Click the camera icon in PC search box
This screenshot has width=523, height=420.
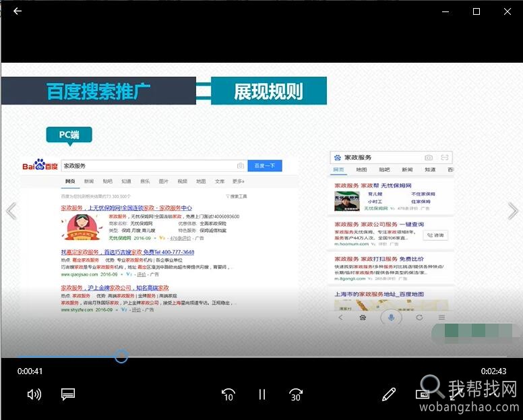coord(241,166)
